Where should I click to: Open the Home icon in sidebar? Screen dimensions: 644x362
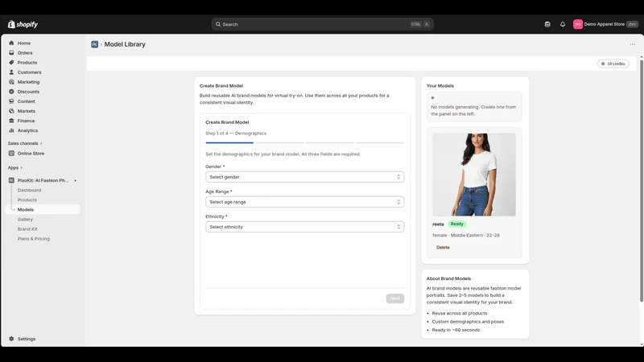click(11, 43)
